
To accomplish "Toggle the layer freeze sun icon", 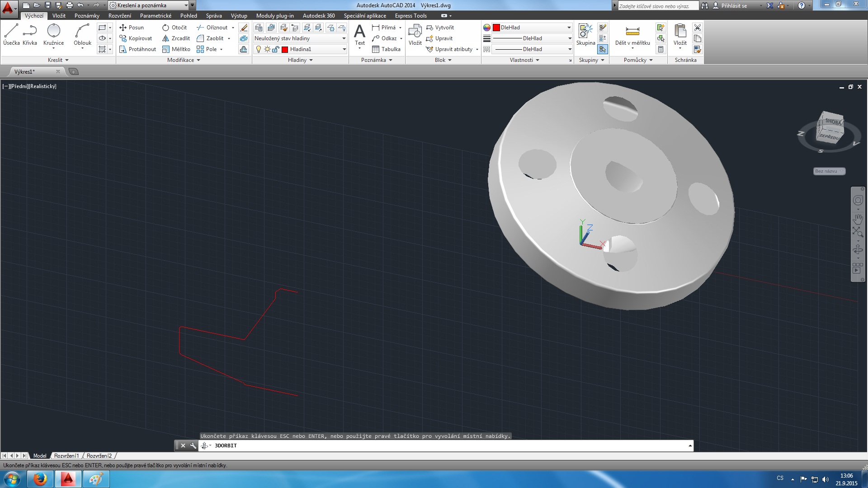I will tap(267, 49).
